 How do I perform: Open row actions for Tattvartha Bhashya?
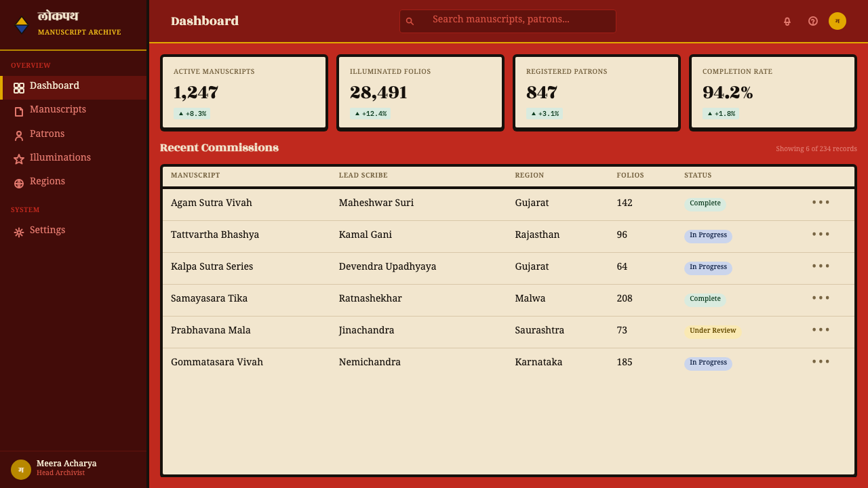821,235
